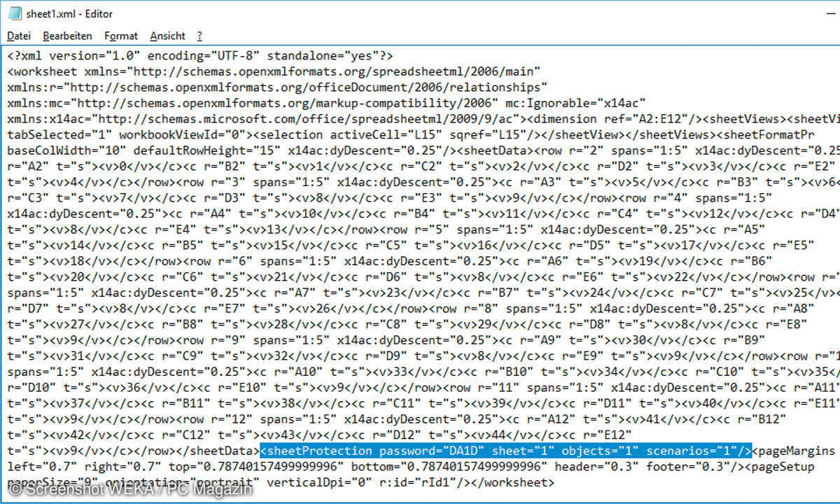This screenshot has width=840, height=504.
Task: Click the closing /worksheet tag
Action: pos(512,483)
